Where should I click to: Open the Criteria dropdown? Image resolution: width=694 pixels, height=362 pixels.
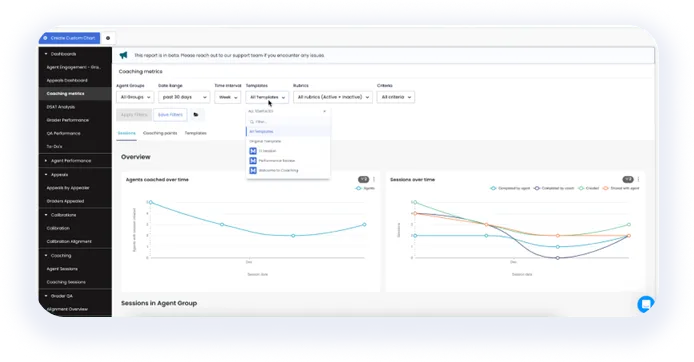[x=396, y=97]
